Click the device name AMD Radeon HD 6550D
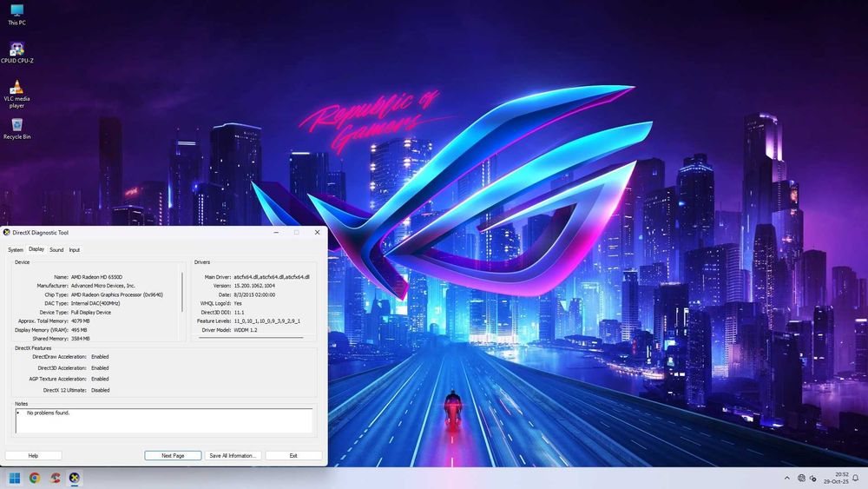Screen dimensions: 868x489 [96, 277]
